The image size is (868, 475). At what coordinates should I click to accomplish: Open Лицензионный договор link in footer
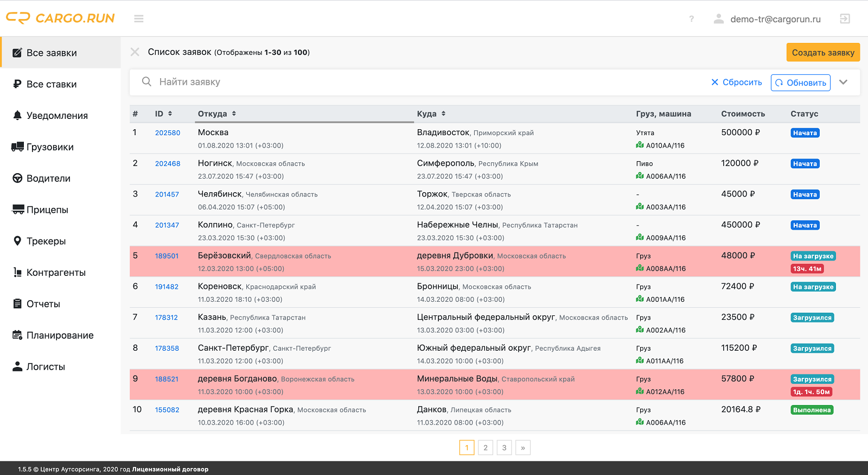click(x=170, y=469)
